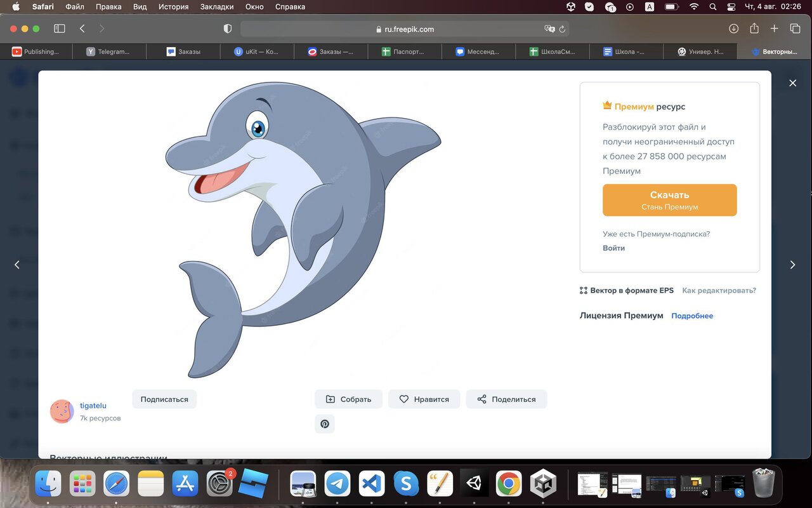Click the battery status icon
The width and height of the screenshot is (812, 508).
pos(671,7)
